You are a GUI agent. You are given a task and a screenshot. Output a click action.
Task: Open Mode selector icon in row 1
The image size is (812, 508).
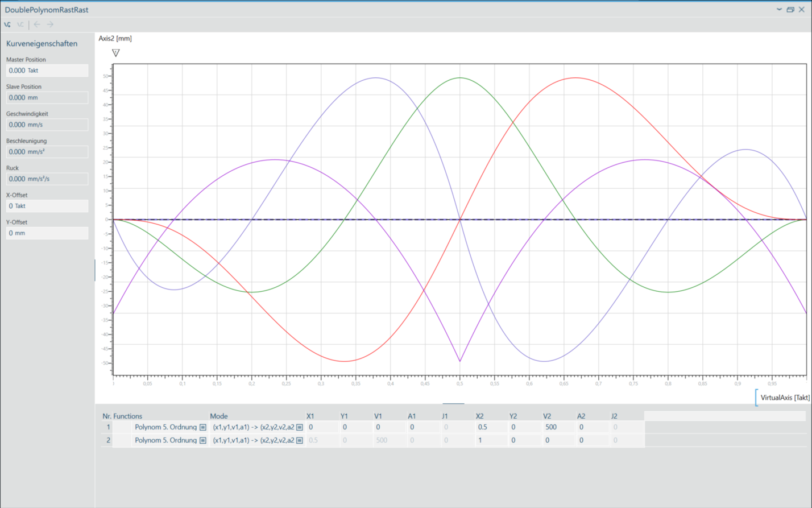click(300, 427)
